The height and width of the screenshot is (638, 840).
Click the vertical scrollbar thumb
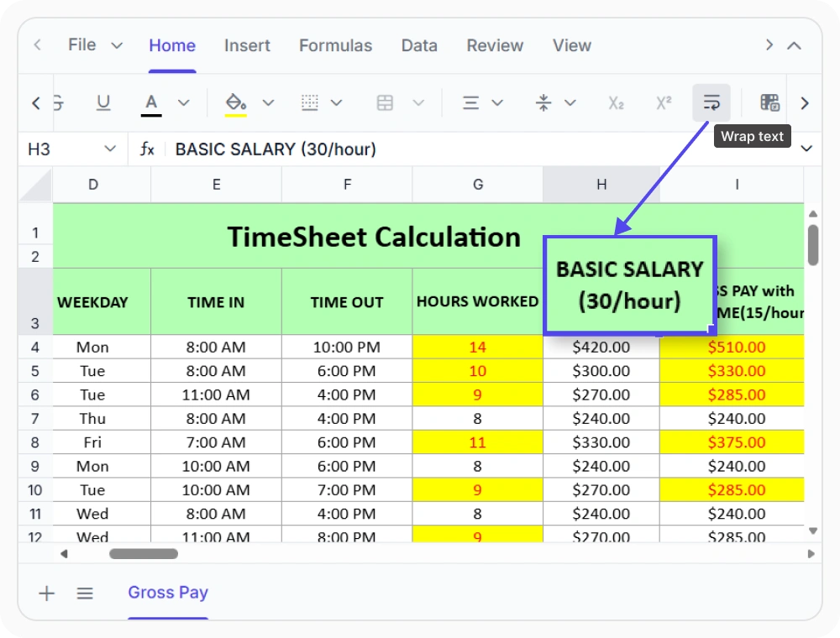(x=812, y=245)
